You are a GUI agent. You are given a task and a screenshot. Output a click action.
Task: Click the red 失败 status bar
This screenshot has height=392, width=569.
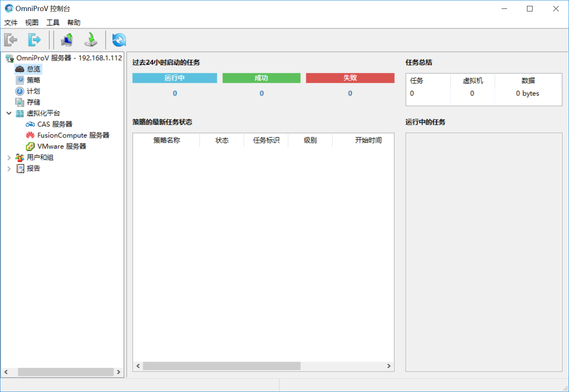pos(350,78)
